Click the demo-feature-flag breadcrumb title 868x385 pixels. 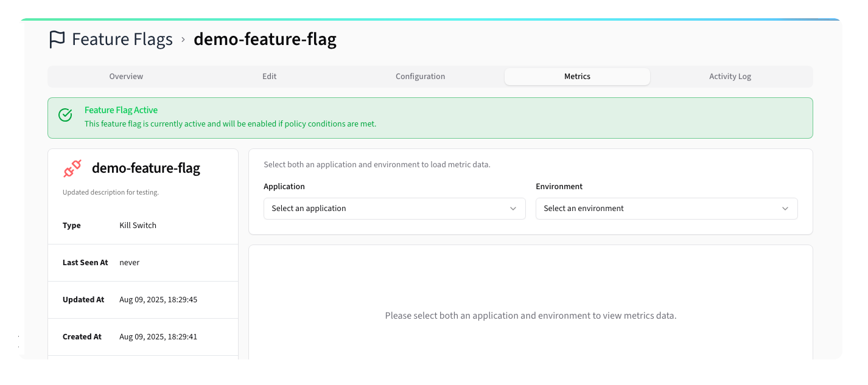coord(265,39)
